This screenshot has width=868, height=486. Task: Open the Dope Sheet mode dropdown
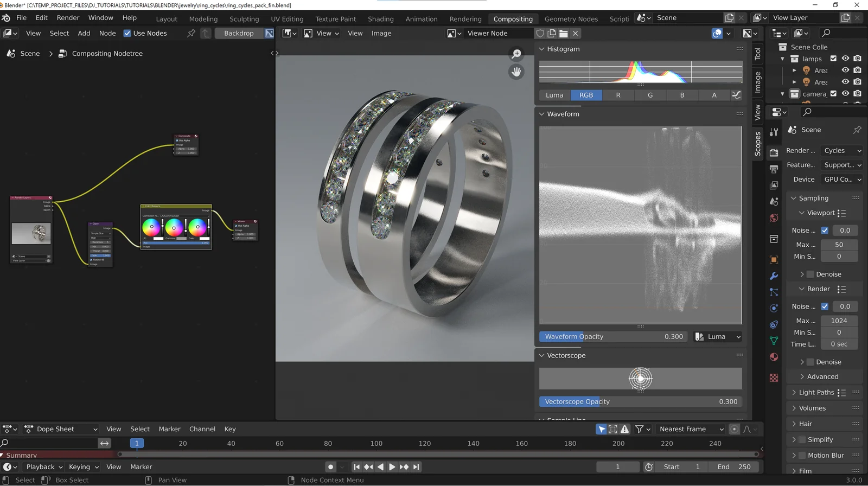[x=61, y=429]
